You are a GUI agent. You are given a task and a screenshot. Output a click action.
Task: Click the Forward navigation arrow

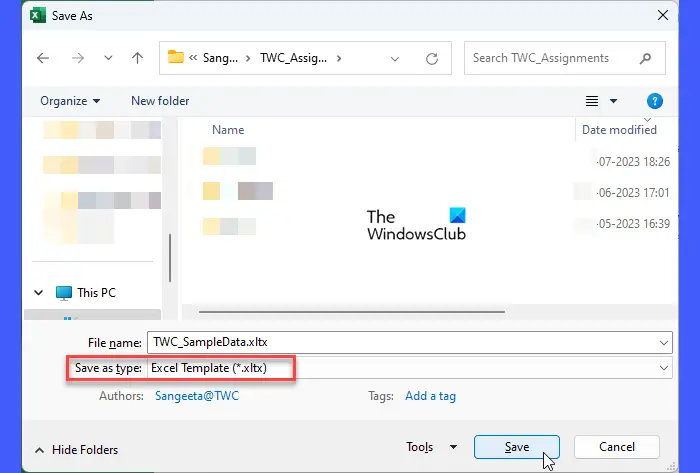click(76, 58)
